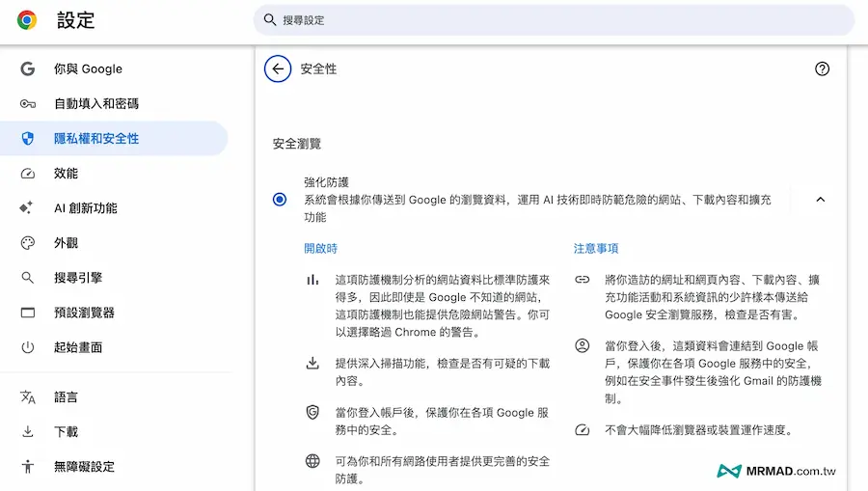Click the Google G icon in sidebar
This screenshot has width=868, height=491.
28,68
